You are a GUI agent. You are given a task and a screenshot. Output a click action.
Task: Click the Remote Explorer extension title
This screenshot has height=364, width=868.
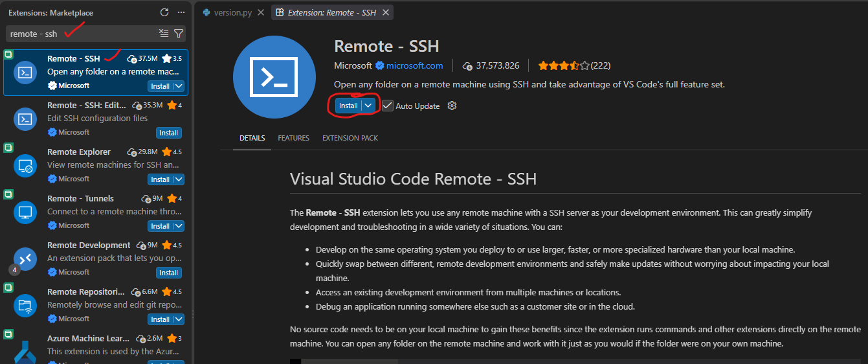coord(79,152)
